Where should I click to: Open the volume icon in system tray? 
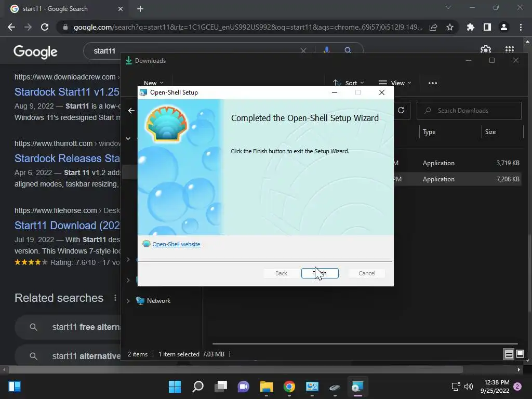point(469,387)
